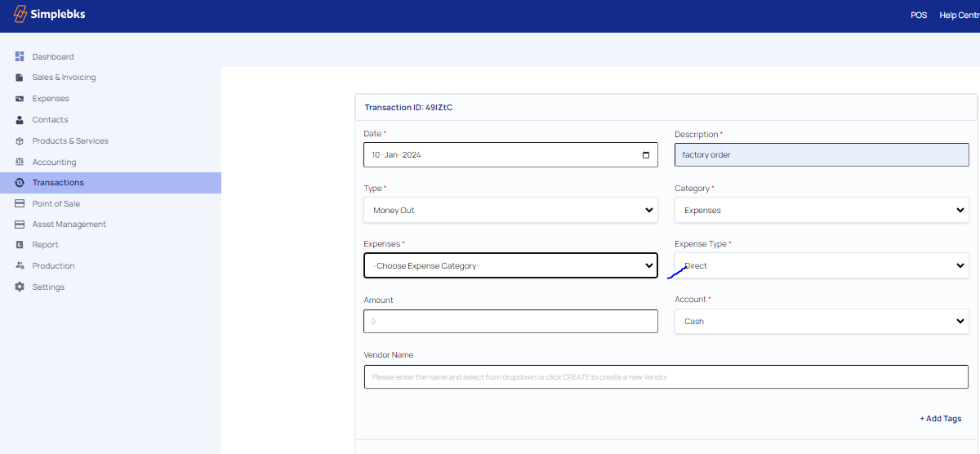Open the Report menu item in sidebar
980x454 pixels.
(x=45, y=245)
